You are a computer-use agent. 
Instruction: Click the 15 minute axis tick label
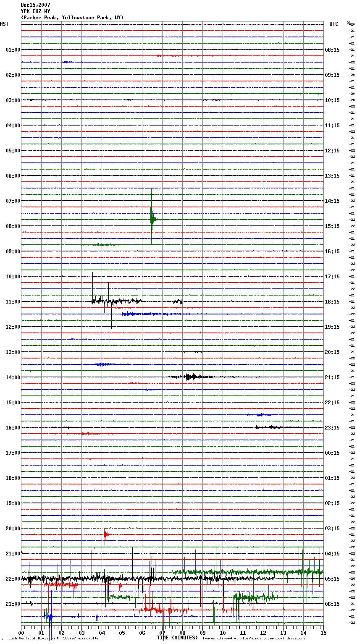click(x=323, y=633)
